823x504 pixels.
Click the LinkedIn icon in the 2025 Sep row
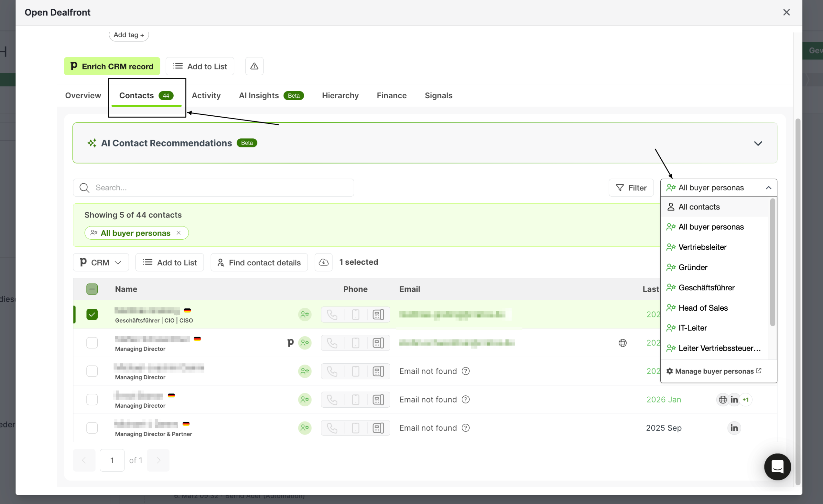(734, 428)
